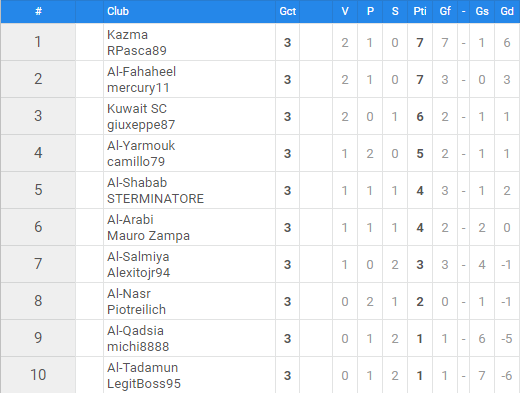Open the Kazma club link
This screenshot has height=393, width=520.
pos(127,35)
